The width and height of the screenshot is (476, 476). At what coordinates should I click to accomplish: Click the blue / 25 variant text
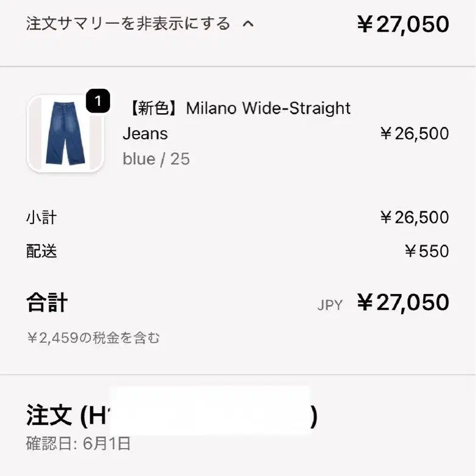click(156, 159)
